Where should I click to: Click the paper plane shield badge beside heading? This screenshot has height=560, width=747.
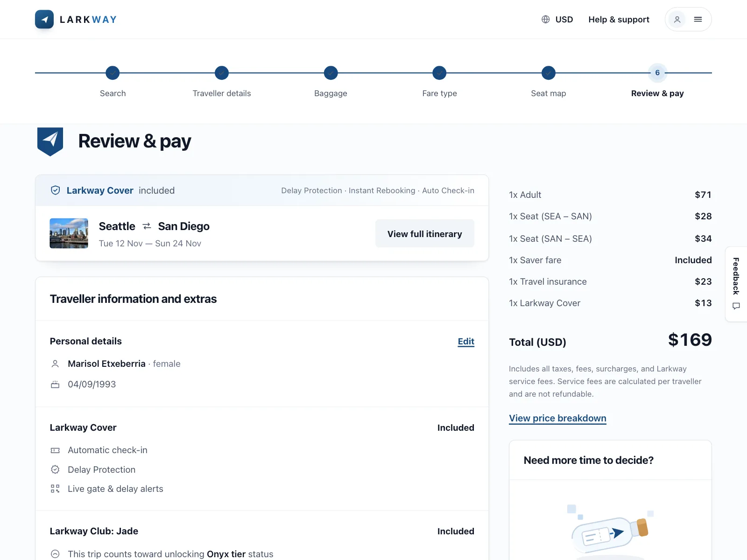pyautogui.click(x=50, y=141)
